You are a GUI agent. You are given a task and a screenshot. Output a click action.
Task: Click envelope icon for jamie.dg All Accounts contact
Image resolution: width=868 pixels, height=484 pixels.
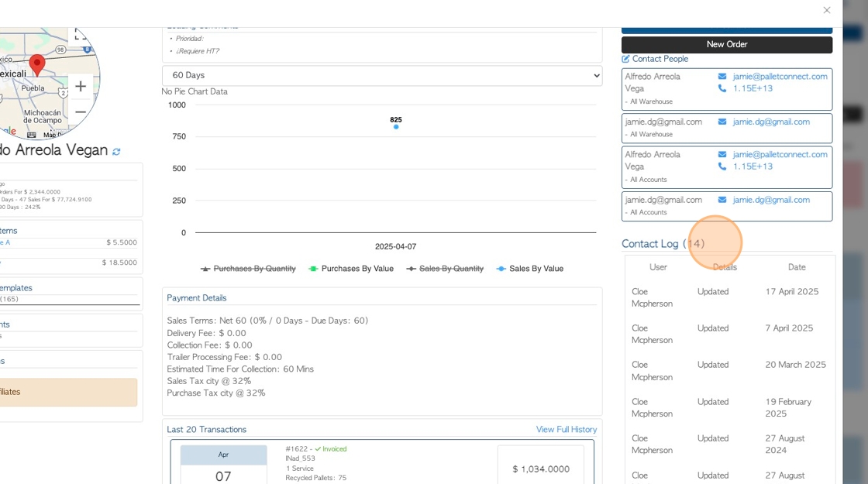[722, 200]
